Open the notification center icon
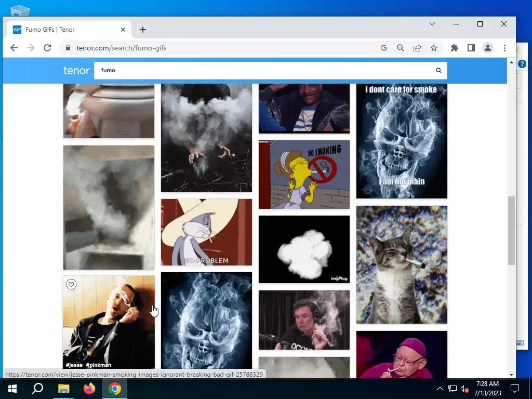The image size is (532, 399). coord(515,389)
